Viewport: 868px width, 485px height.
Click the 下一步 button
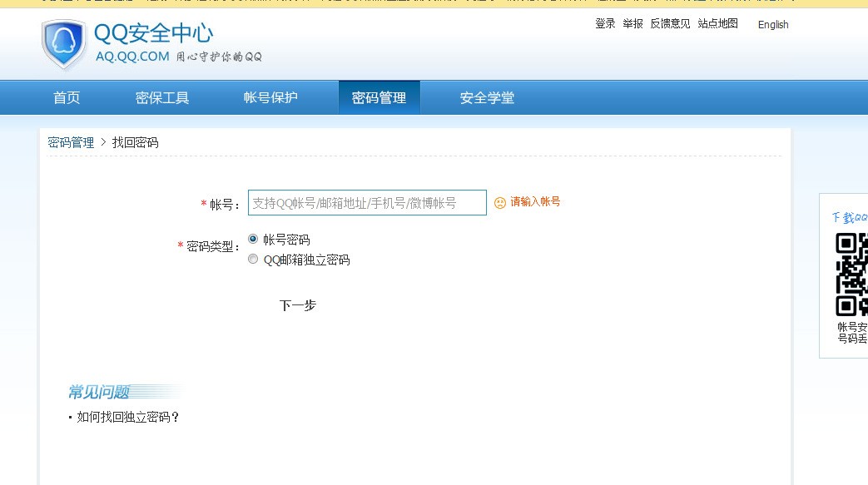pyautogui.click(x=298, y=305)
